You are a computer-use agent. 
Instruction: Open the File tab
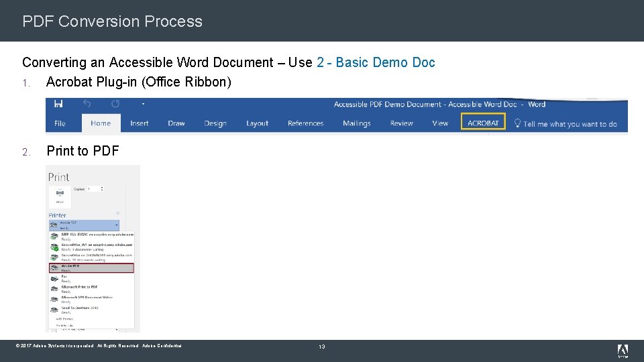(60, 123)
